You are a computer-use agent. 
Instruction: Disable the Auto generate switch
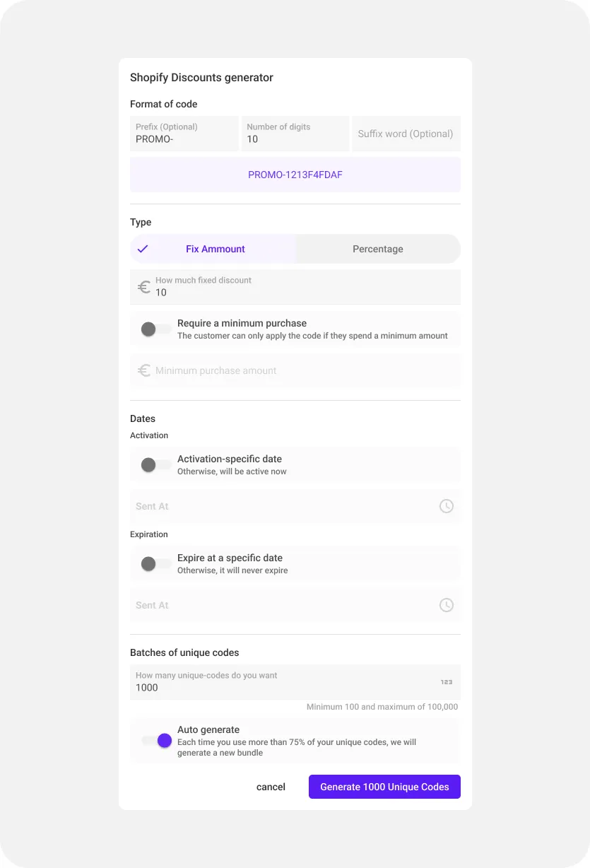click(157, 740)
